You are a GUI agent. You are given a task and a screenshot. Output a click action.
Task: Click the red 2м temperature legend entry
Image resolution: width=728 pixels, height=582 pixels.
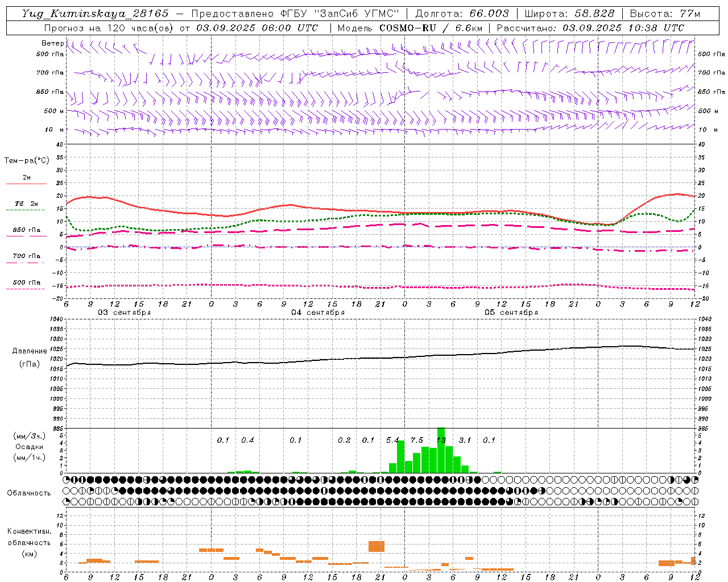[x=26, y=180]
